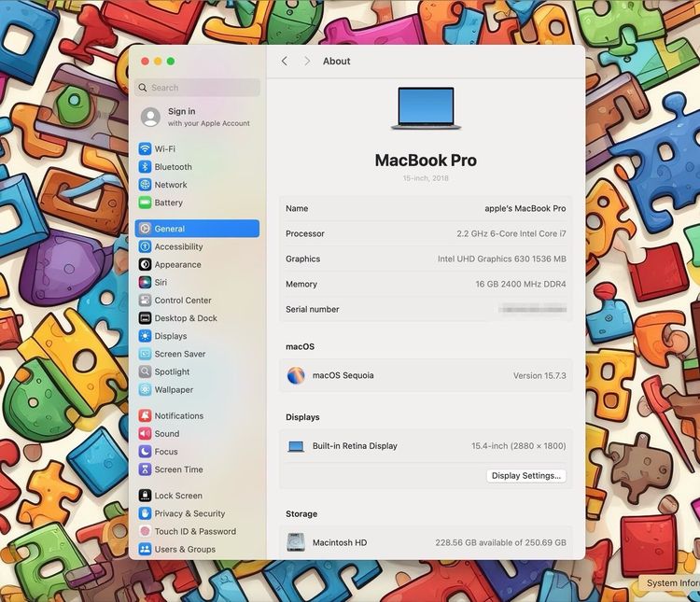The image size is (700, 602).
Task: Open Display Settings button
Action: [x=525, y=476]
